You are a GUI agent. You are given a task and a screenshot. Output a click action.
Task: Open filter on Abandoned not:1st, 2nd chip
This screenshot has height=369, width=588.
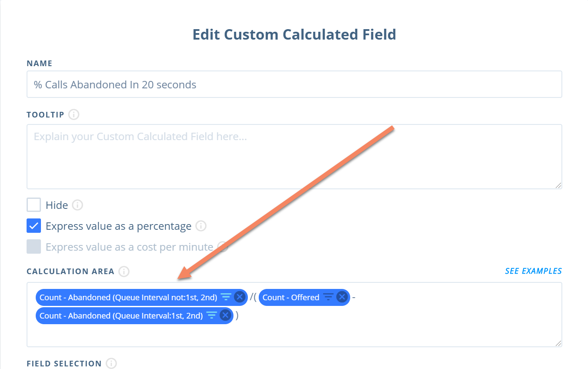pos(226,297)
